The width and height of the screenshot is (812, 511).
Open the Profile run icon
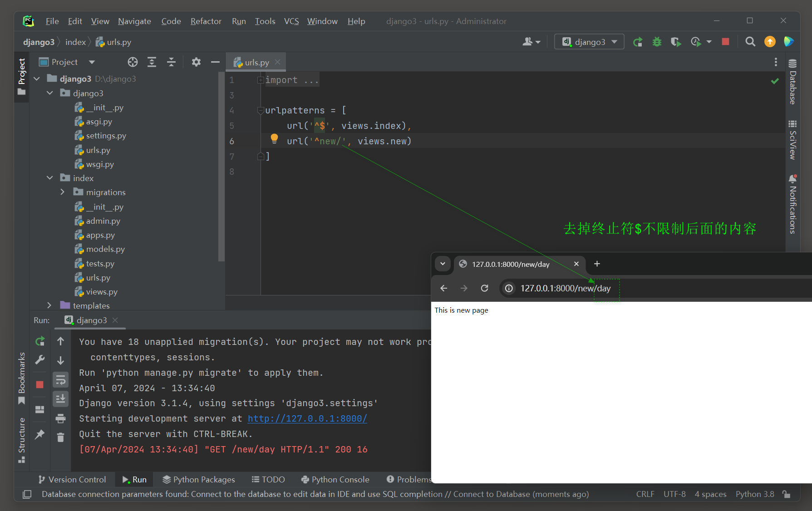click(696, 42)
